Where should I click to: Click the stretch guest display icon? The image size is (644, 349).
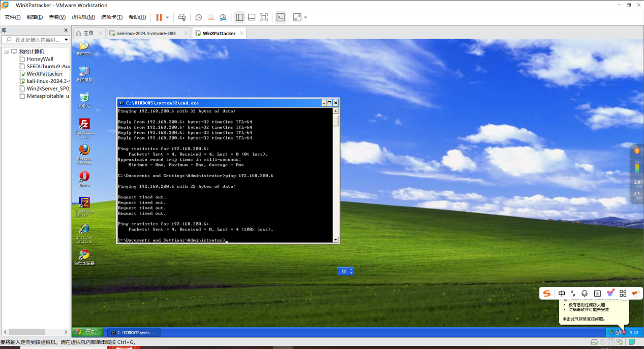point(297,17)
